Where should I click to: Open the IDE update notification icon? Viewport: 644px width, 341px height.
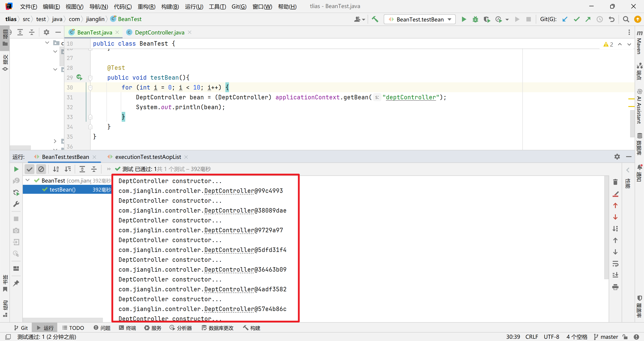[638, 19]
